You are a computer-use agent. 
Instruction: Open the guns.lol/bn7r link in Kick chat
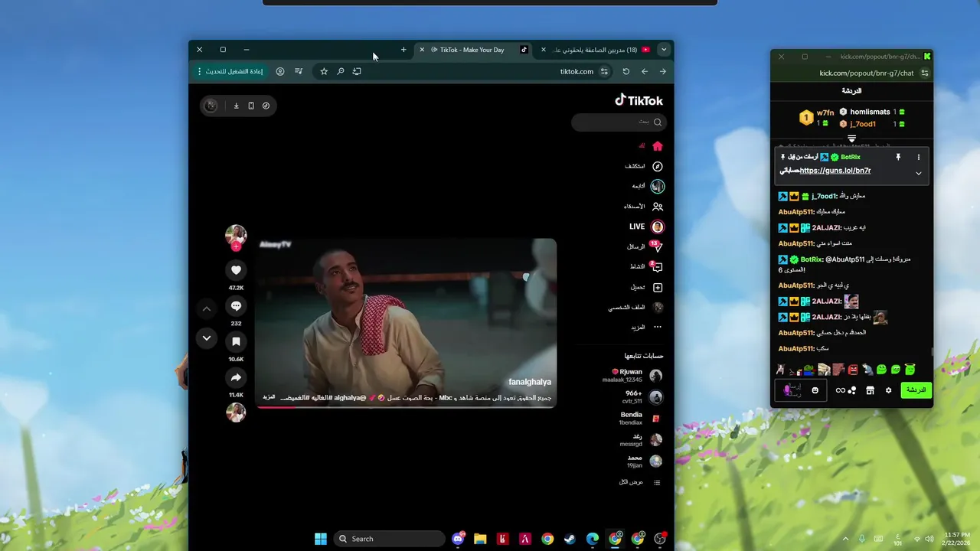pyautogui.click(x=835, y=171)
